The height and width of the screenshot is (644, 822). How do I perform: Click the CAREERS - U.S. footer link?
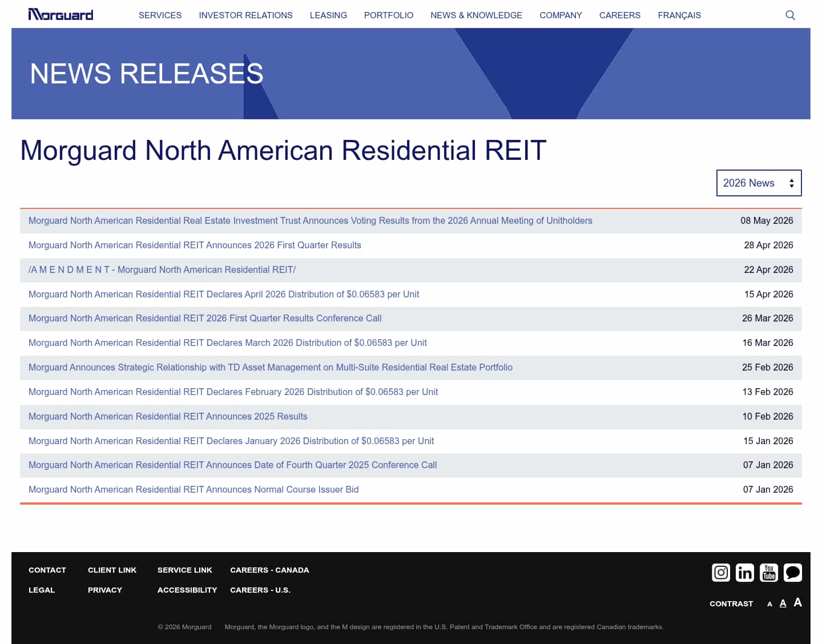[x=260, y=590]
